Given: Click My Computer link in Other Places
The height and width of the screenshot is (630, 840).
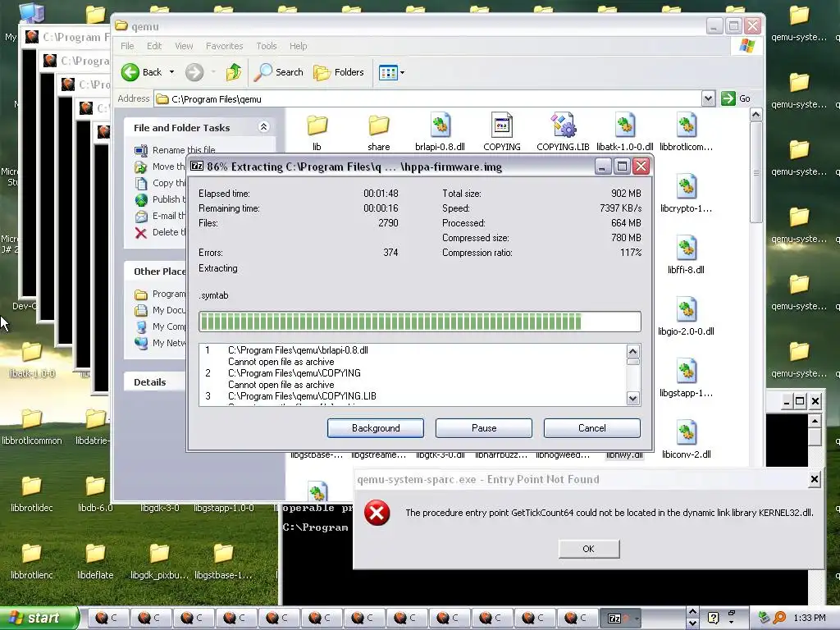Looking at the screenshot, I should pyautogui.click(x=169, y=326).
